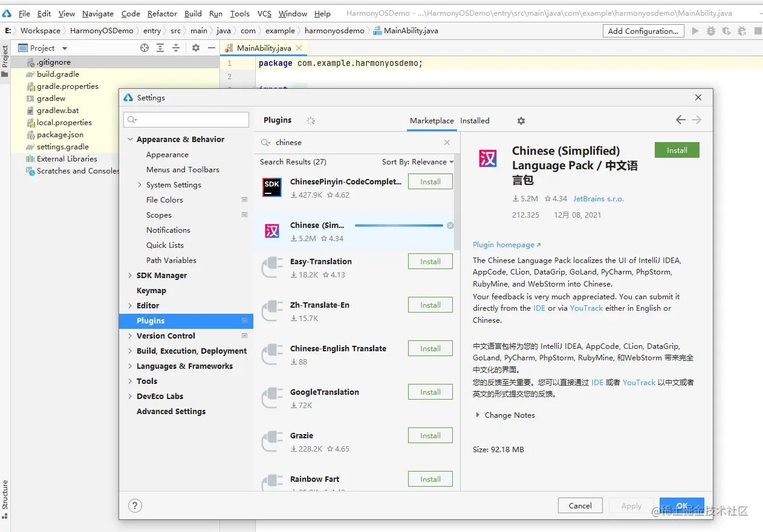
Task: Expand Languages & Frameworks section
Action: tap(130, 366)
